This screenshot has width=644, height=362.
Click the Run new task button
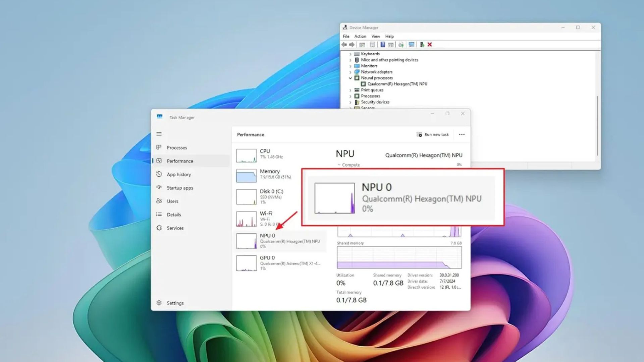432,134
